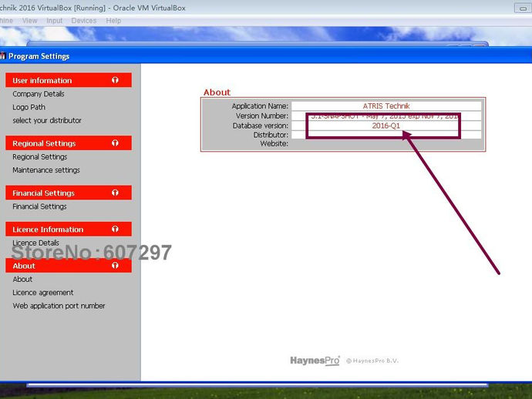The height and width of the screenshot is (399, 532).
Task: Click the HaynesPro logo
Action: [315, 360]
